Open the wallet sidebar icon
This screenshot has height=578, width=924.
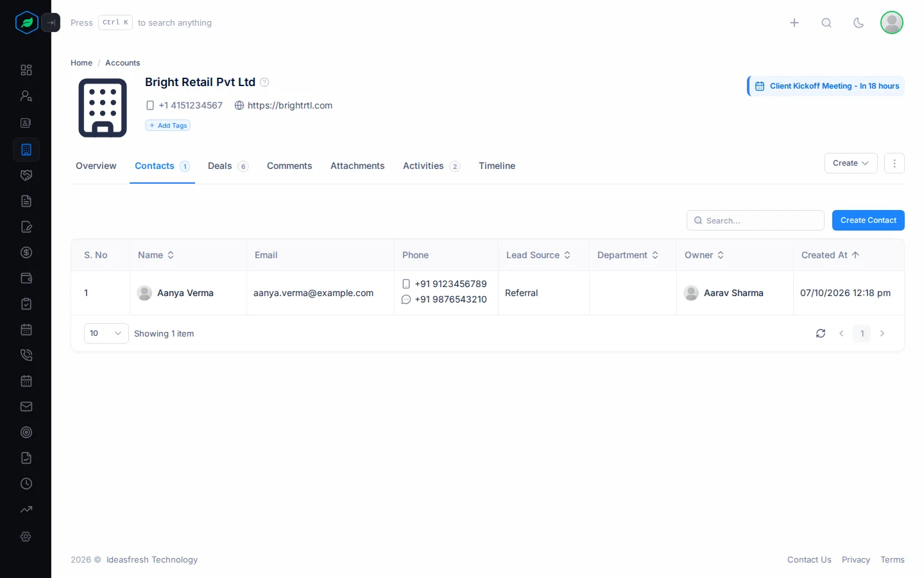pyautogui.click(x=26, y=278)
